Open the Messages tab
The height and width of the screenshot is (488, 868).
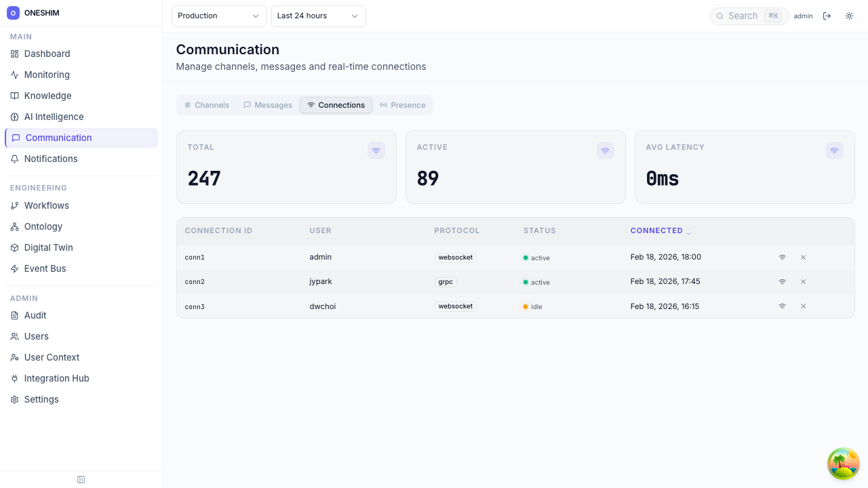tap(268, 105)
